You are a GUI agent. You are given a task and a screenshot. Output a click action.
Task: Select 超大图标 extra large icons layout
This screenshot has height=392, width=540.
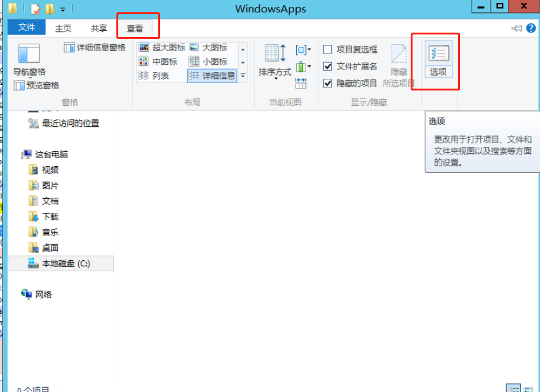(x=161, y=47)
